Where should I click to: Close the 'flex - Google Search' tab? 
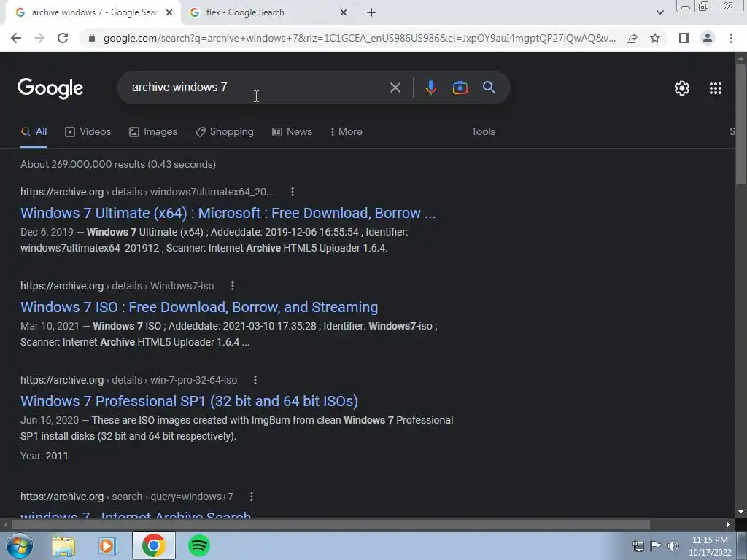pos(344,12)
